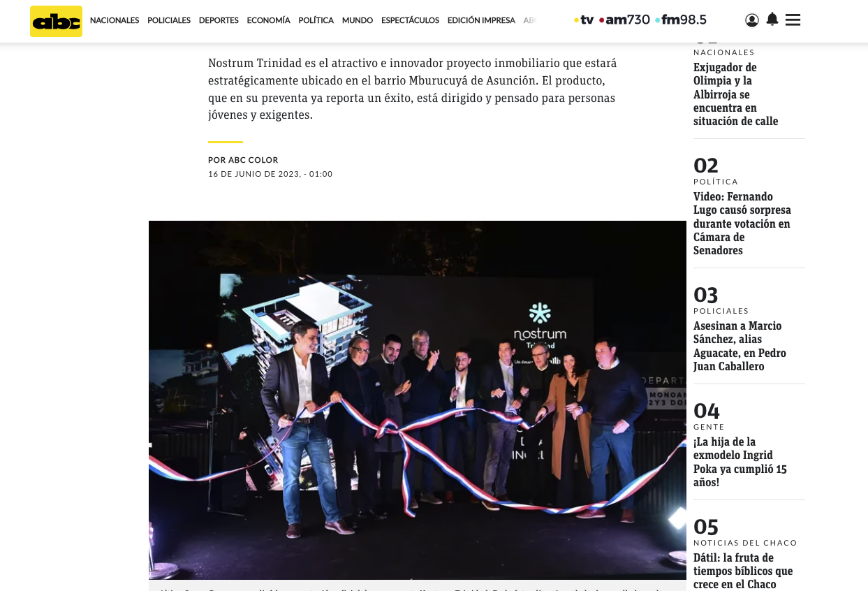Click the Gente category label
The image size is (868, 591).
pyautogui.click(x=709, y=427)
